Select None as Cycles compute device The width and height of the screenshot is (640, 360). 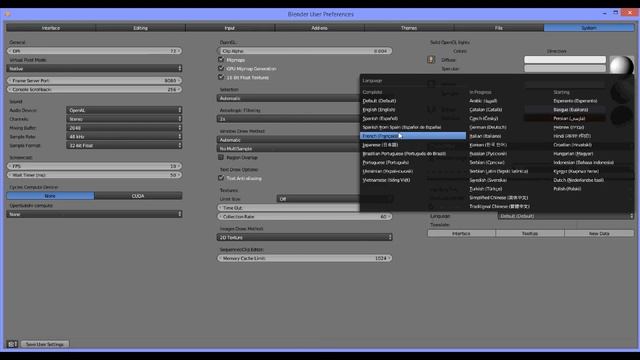coord(50,196)
